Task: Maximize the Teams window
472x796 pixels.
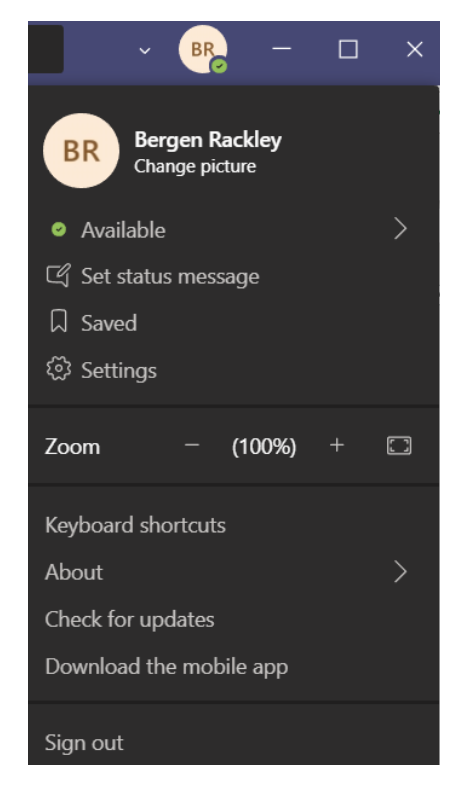Action: 348,49
